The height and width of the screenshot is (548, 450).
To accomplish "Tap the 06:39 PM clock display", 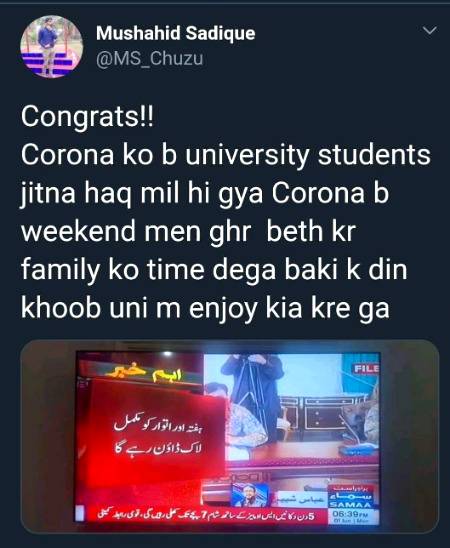I will (x=351, y=514).
